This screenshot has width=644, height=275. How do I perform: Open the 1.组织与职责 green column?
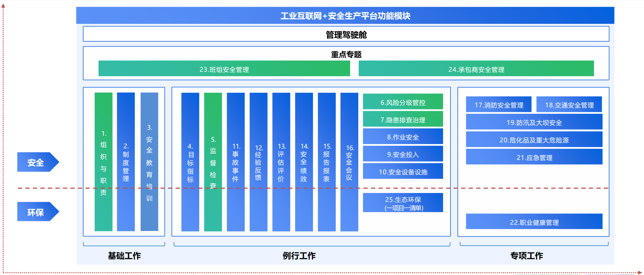[x=103, y=162]
